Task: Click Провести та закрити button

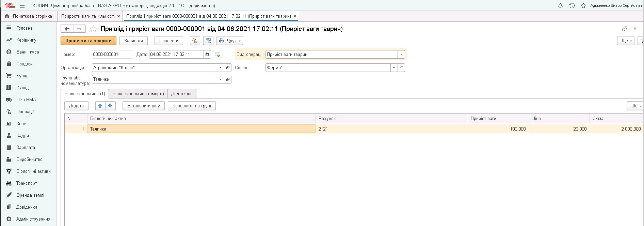Action: point(88,41)
